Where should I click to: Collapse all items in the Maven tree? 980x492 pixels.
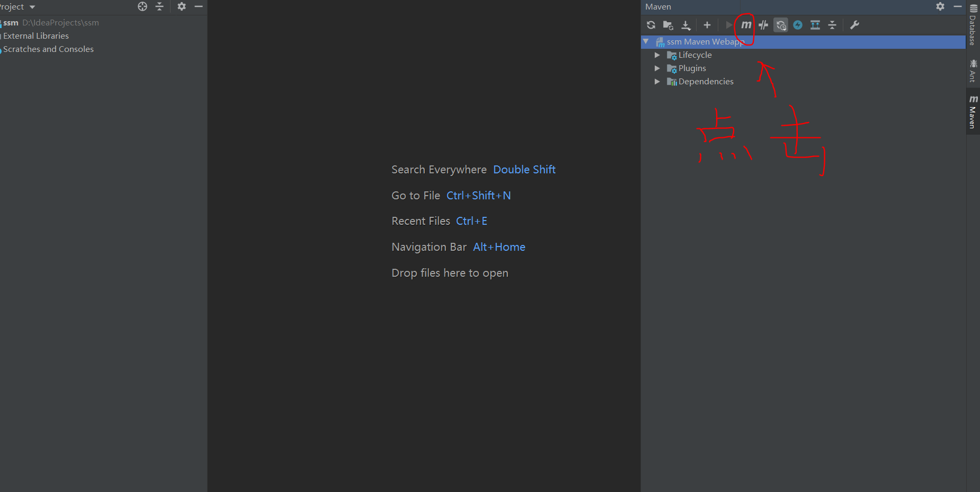pos(833,25)
